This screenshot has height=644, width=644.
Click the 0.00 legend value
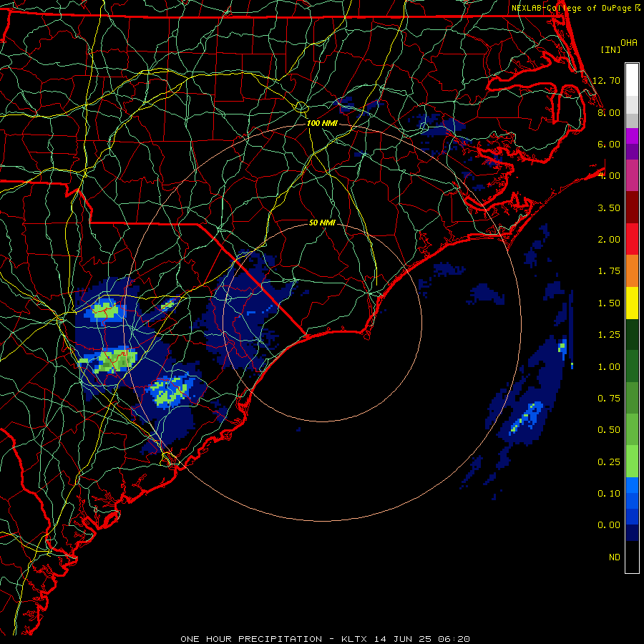pyautogui.click(x=609, y=525)
